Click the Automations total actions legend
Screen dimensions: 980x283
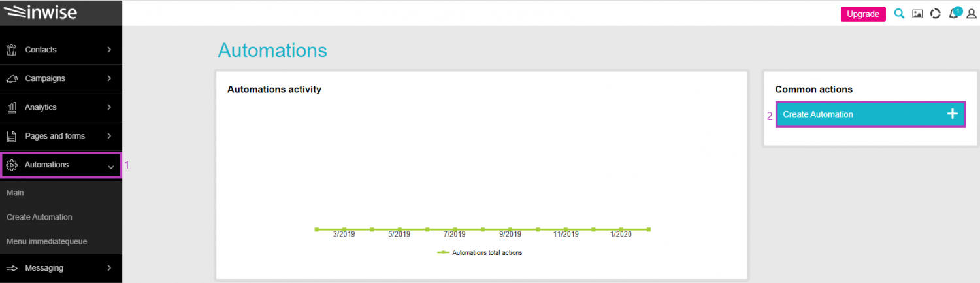point(480,253)
